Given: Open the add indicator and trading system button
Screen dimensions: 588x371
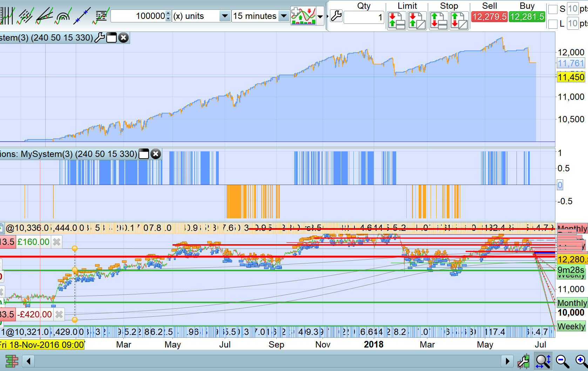Looking at the screenshot, I should point(304,16).
